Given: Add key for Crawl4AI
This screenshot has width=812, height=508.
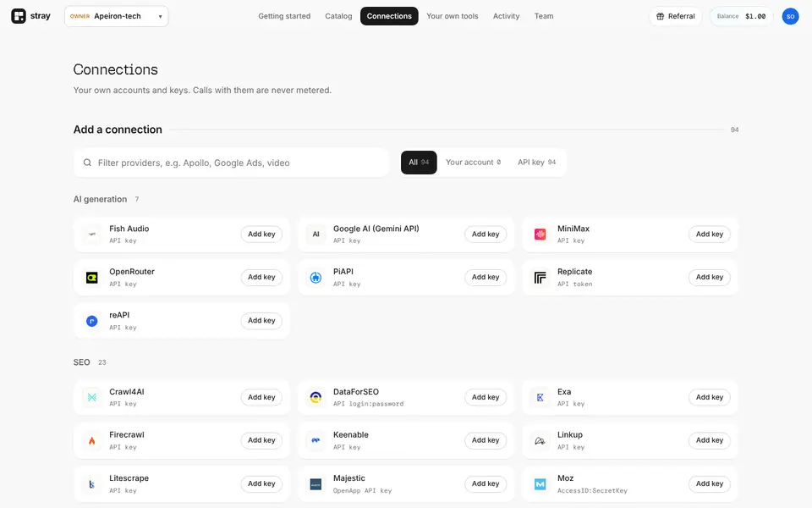Looking at the screenshot, I should pos(261,397).
